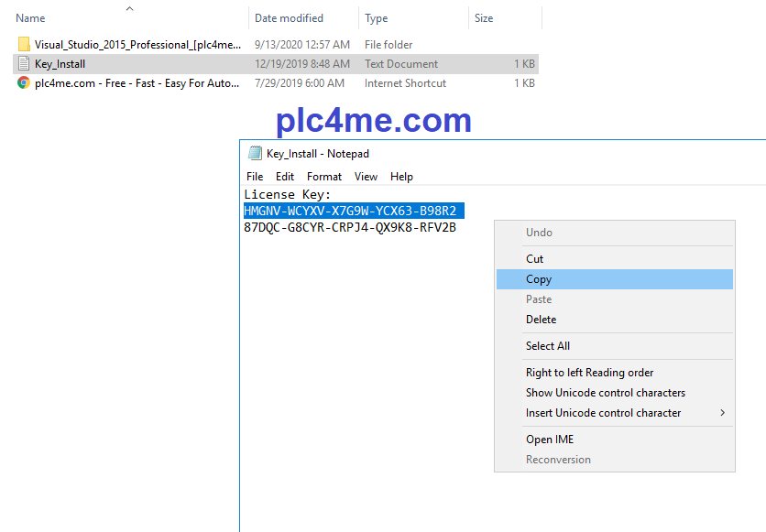Sort files by the Name column header
The height and width of the screenshot is (532, 766).
click(31, 18)
